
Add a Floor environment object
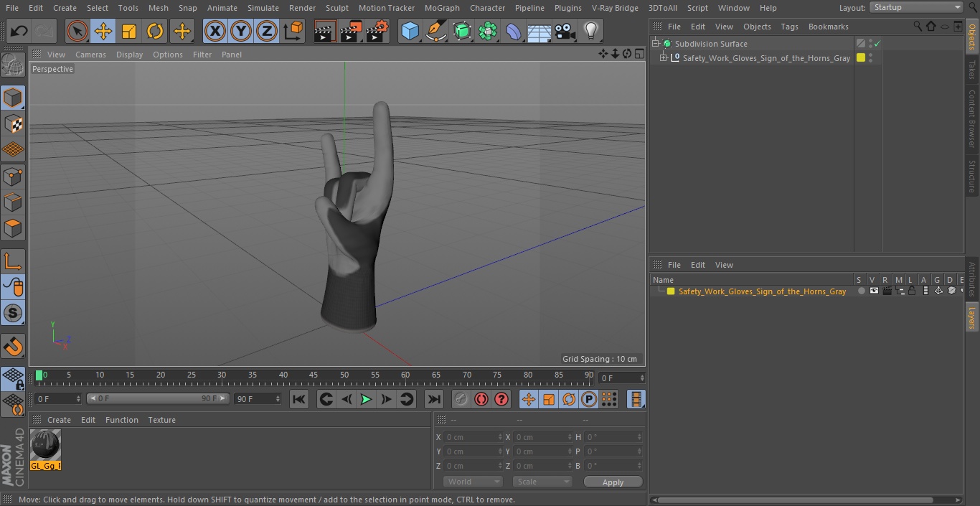tap(540, 31)
